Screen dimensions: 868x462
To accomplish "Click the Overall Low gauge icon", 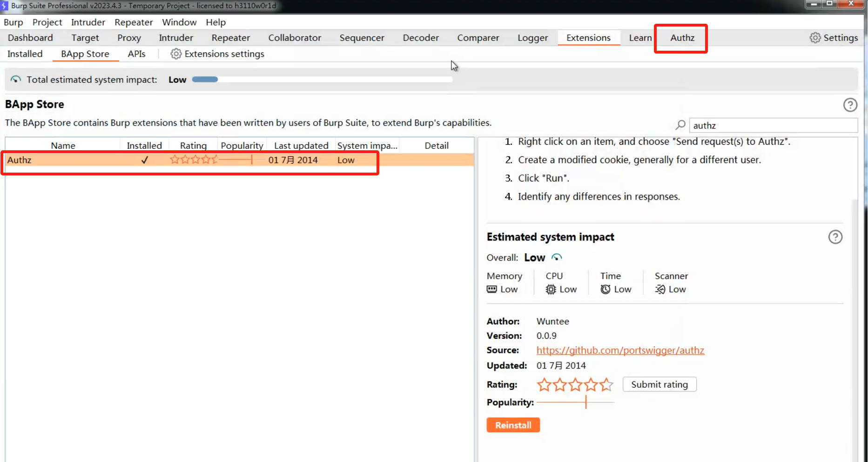I will (x=557, y=257).
